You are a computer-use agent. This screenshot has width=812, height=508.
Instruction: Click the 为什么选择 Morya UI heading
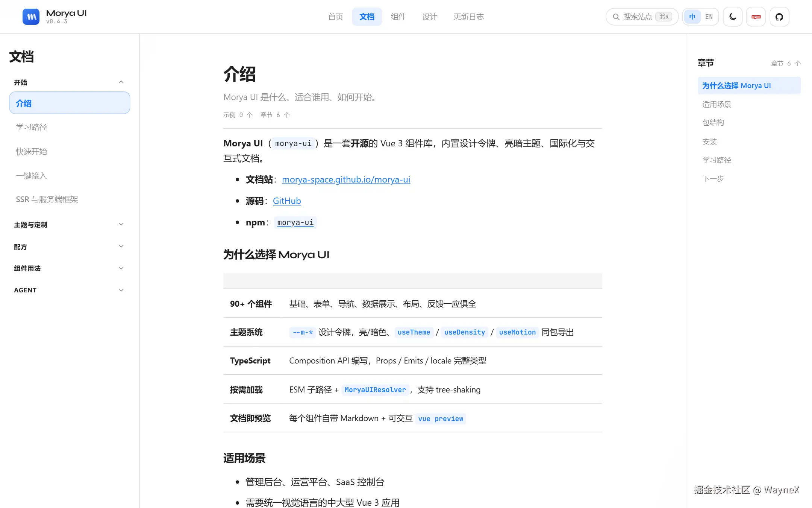click(276, 255)
